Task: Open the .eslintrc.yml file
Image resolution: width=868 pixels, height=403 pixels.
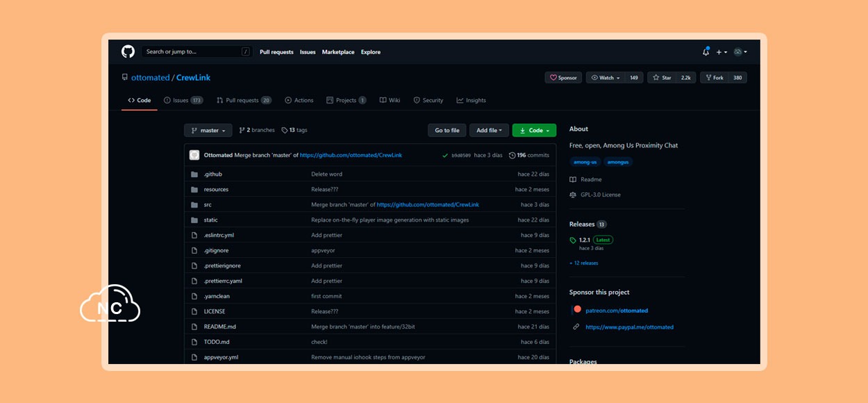Action: (x=219, y=235)
